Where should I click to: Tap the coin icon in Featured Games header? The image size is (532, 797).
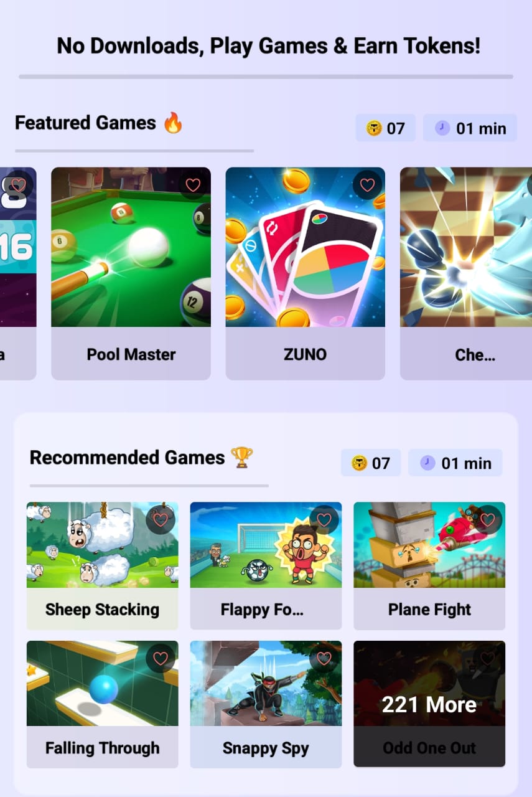pos(373,128)
